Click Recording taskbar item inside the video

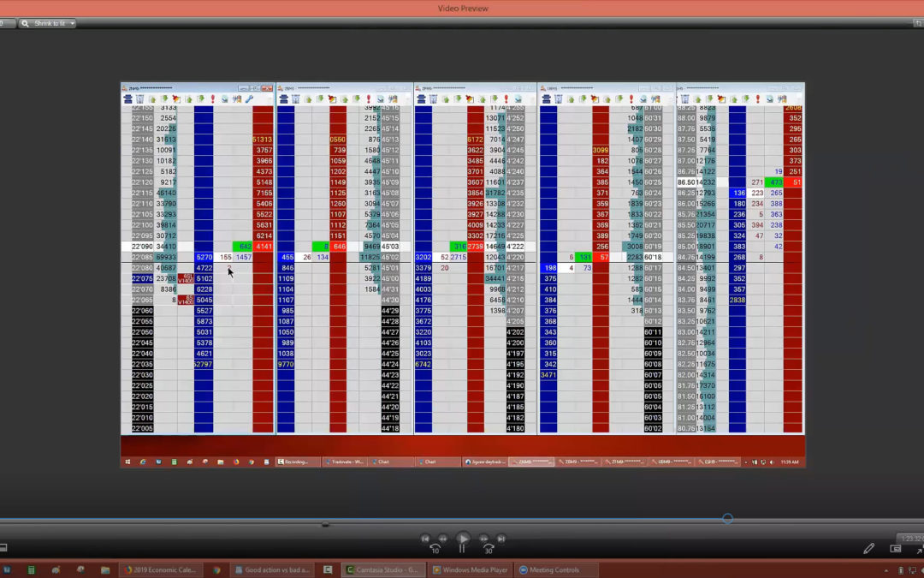pos(298,462)
